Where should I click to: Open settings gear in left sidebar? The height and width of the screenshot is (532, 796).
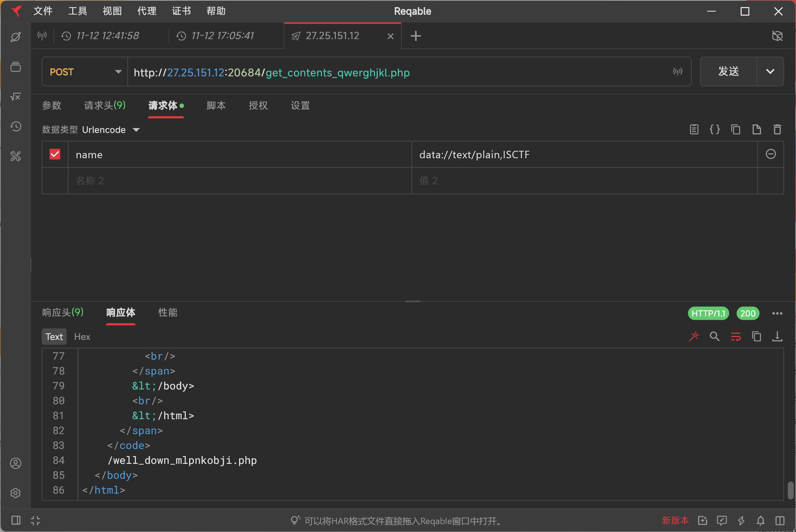coord(16,493)
